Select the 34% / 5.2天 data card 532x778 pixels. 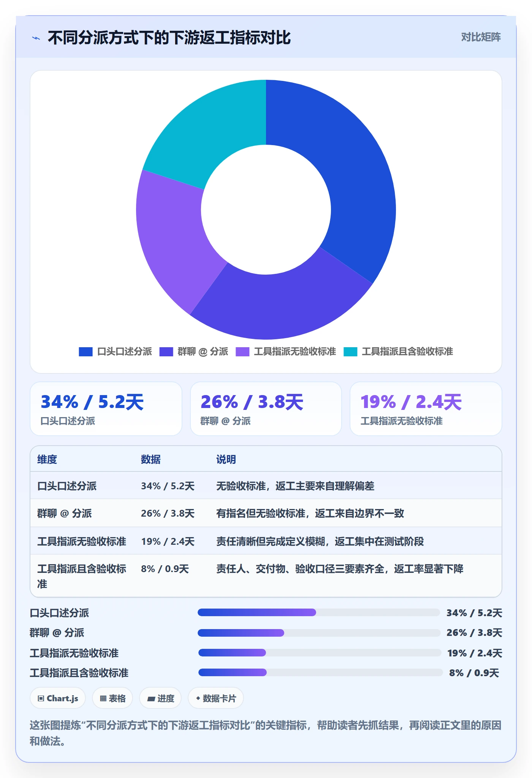pos(106,409)
